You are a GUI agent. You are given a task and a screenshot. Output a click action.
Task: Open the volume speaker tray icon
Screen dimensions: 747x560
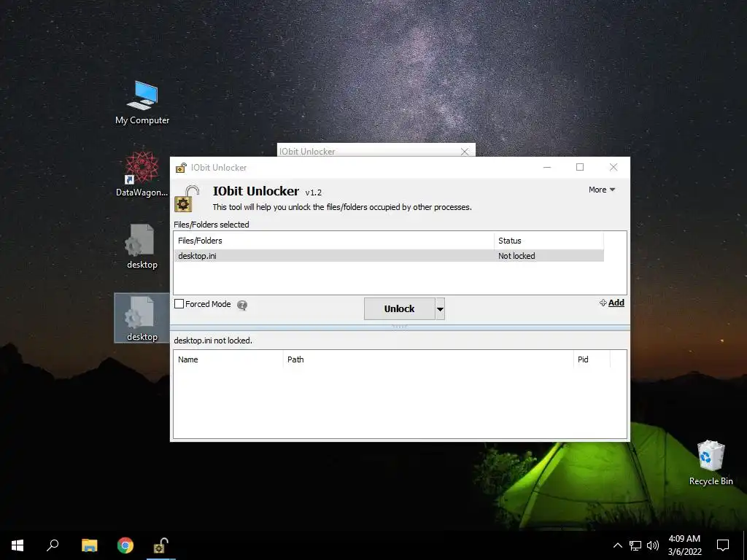tap(653, 545)
